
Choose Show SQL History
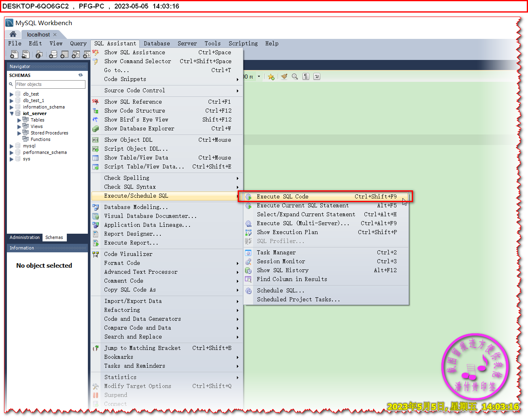[326, 270]
